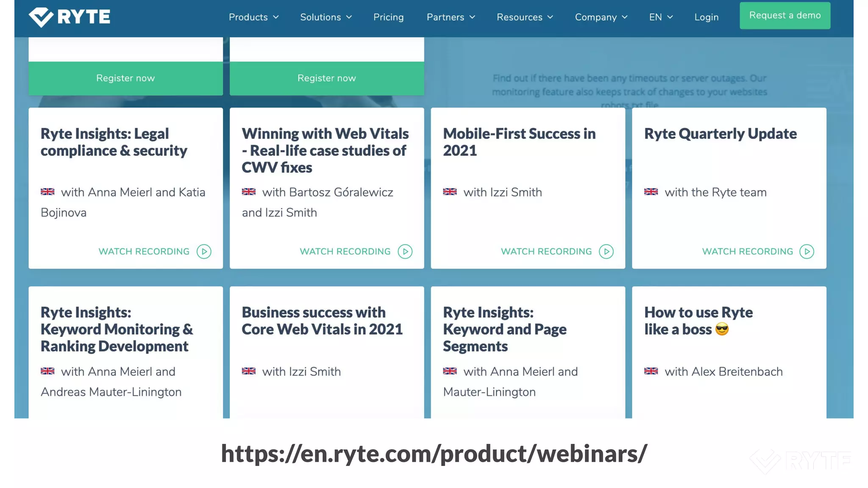Click UK flag beside Bartosz Góralewicz
Image resolution: width=868 pixels, height=488 pixels.
(249, 192)
